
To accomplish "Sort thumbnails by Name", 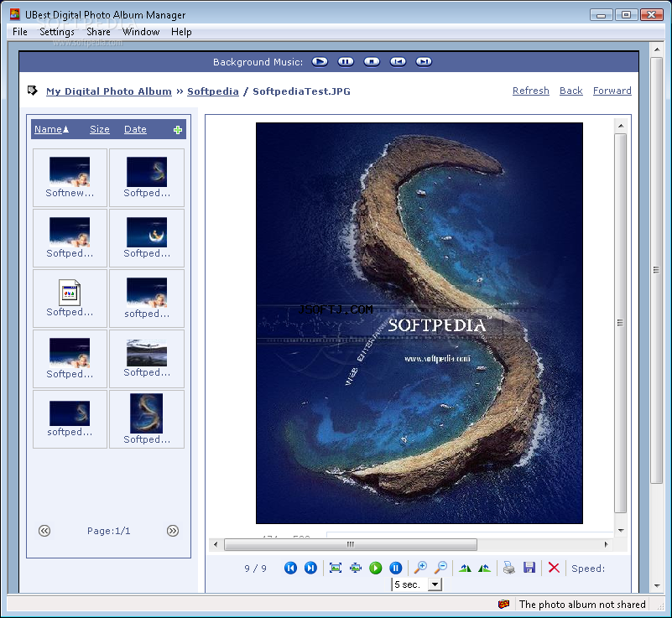I will [51, 129].
